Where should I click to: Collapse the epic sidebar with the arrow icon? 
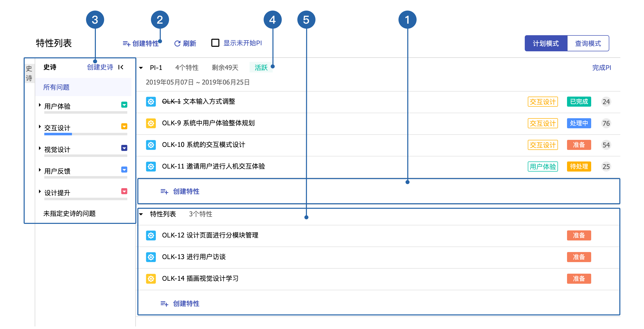point(121,67)
